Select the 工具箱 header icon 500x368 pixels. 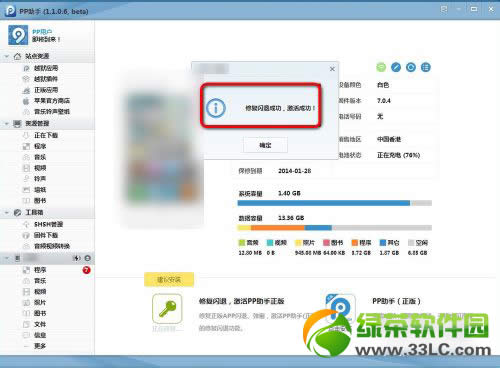click(17, 212)
